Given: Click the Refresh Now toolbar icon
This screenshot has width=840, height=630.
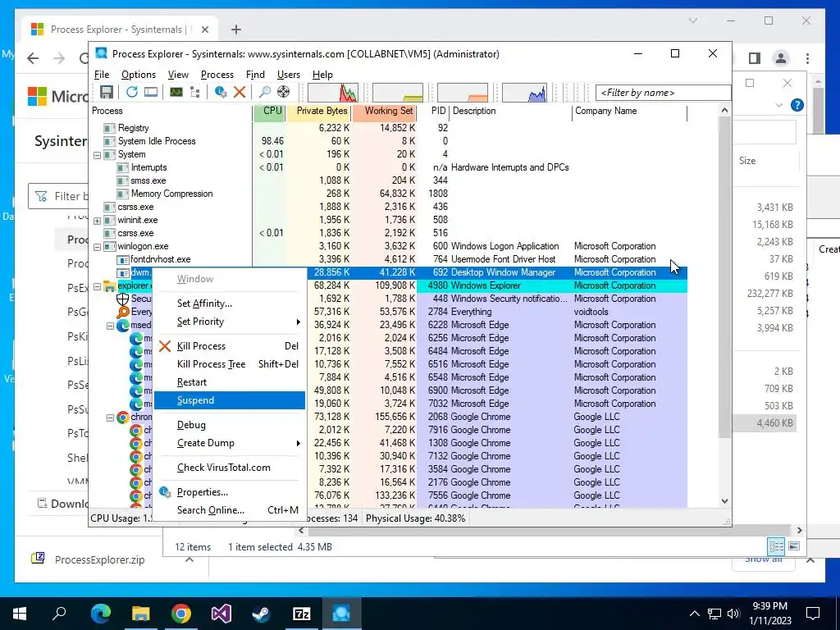Looking at the screenshot, I should pos(132,92).
